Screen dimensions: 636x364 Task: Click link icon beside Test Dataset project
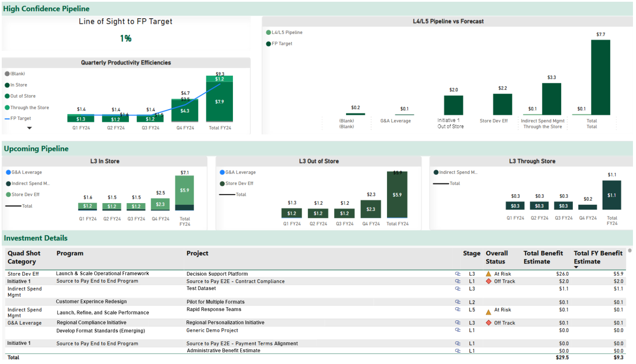point(458,289)
